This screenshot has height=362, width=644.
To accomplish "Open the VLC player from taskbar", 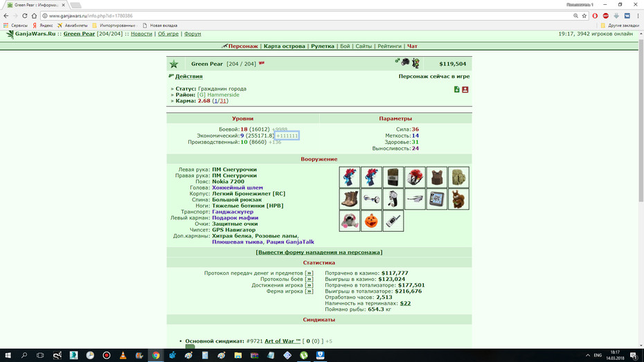I will 123,356.
